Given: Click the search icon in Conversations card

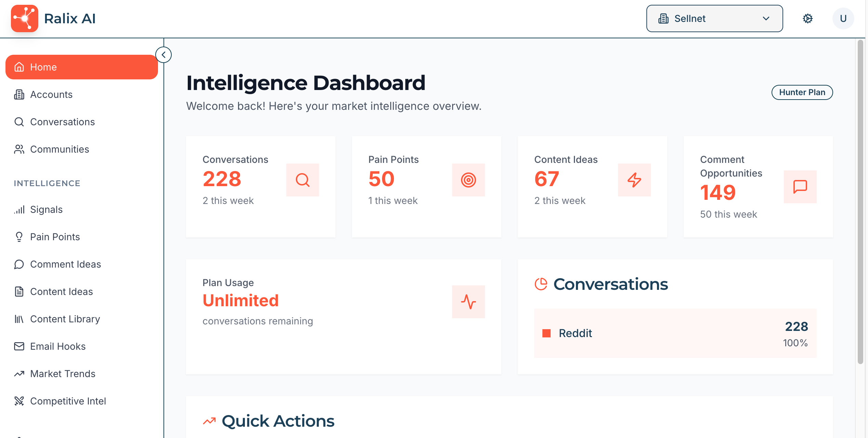Looking at the screenshot, I should (x=302, y=180).
